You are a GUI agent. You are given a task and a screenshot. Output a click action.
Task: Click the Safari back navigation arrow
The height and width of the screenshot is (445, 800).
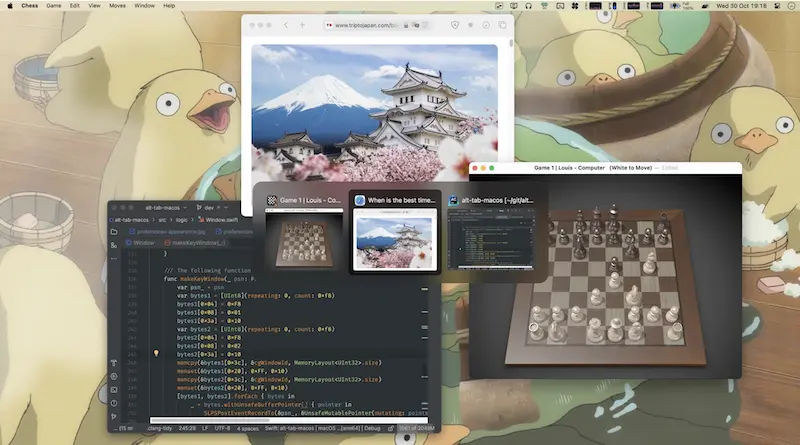point(287,24)
